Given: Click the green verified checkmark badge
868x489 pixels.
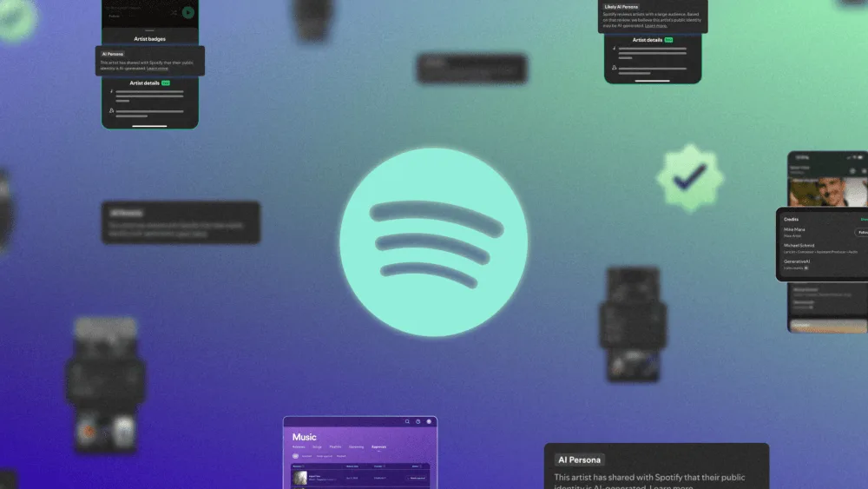Looking at the screenshot, I should [690, 178].
